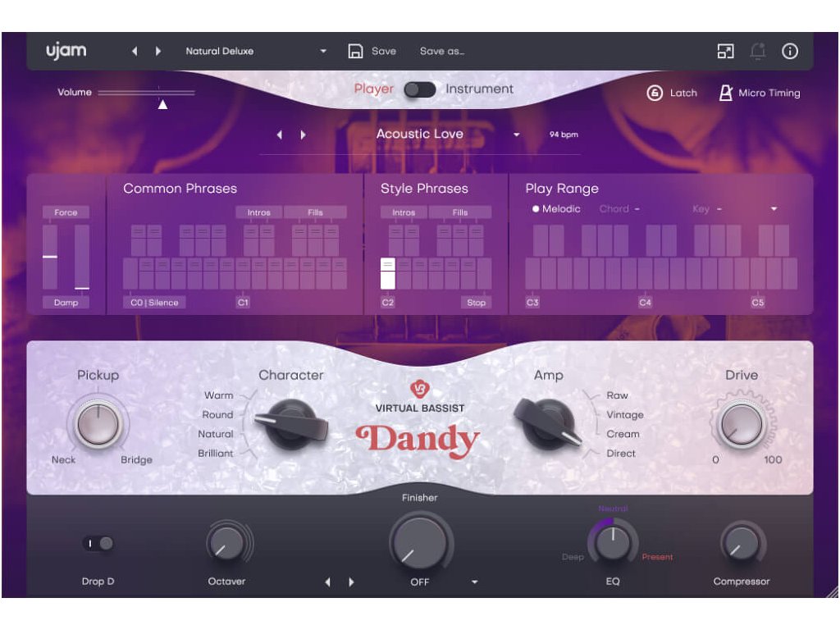Set Amp to Raw

click(x=617, y=395)
